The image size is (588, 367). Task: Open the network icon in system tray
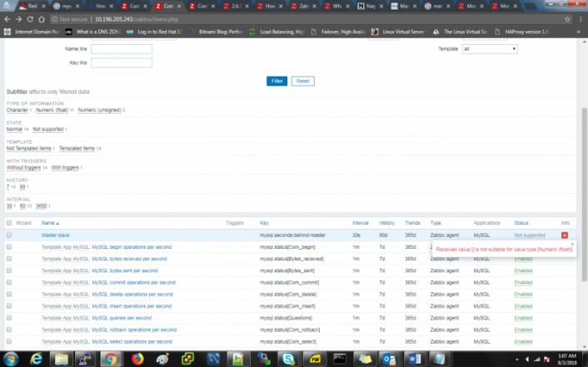pos(537,360)
